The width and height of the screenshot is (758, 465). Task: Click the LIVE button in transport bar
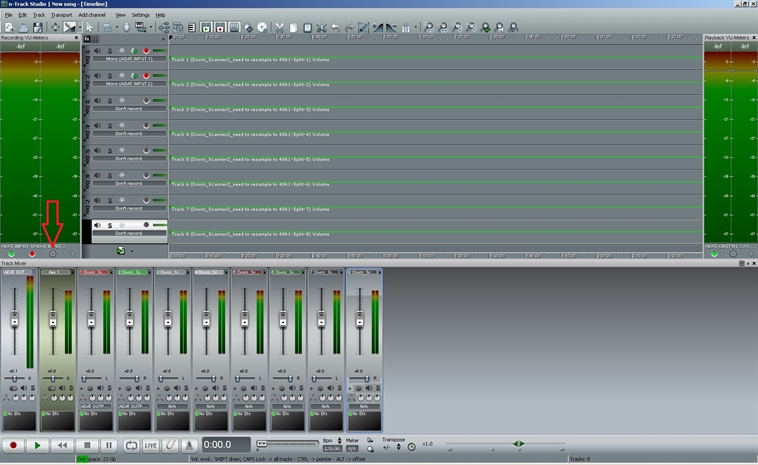tap(150, 445)
